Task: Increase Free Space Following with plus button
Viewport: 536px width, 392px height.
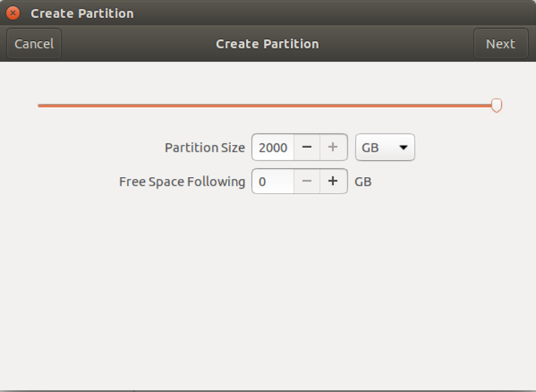Action: pos(333,182)
